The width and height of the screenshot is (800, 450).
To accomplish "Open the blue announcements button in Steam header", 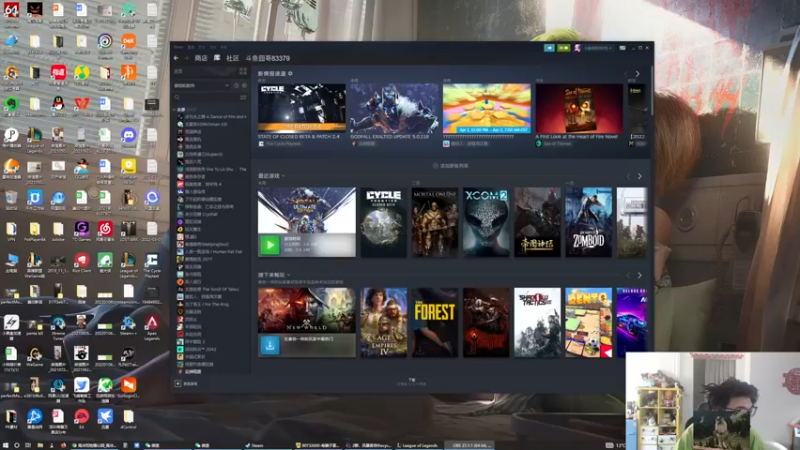I will click(549, 48).
